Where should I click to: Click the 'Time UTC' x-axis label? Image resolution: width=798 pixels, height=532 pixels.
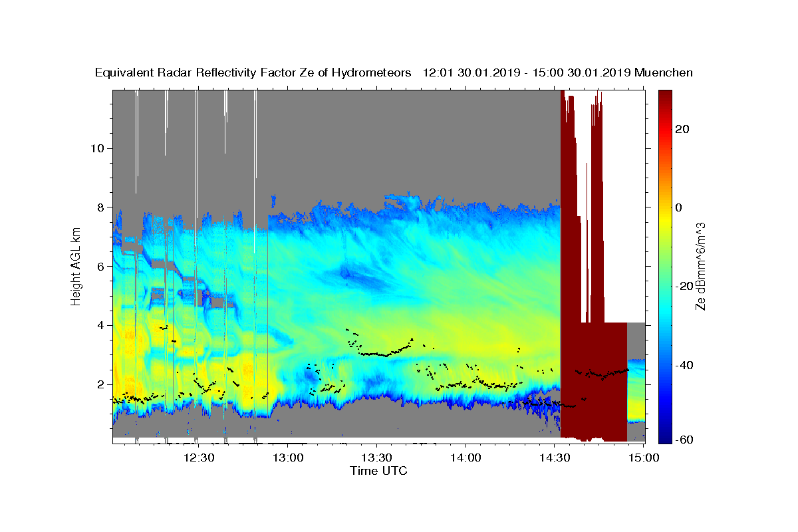pyautogui.click(x=378, y=471)
